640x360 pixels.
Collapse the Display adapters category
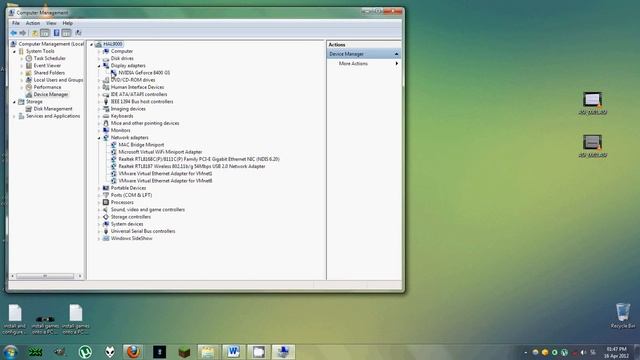(x=99, y=66)
